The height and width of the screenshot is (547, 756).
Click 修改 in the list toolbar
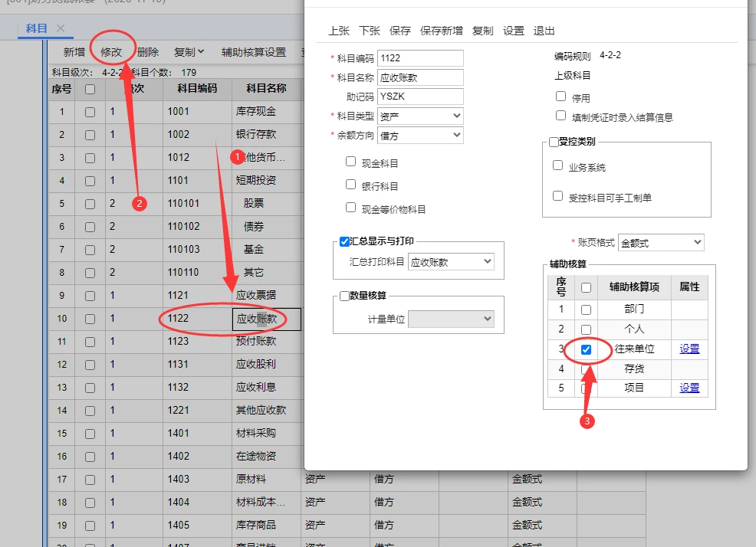tap(111, 52)
